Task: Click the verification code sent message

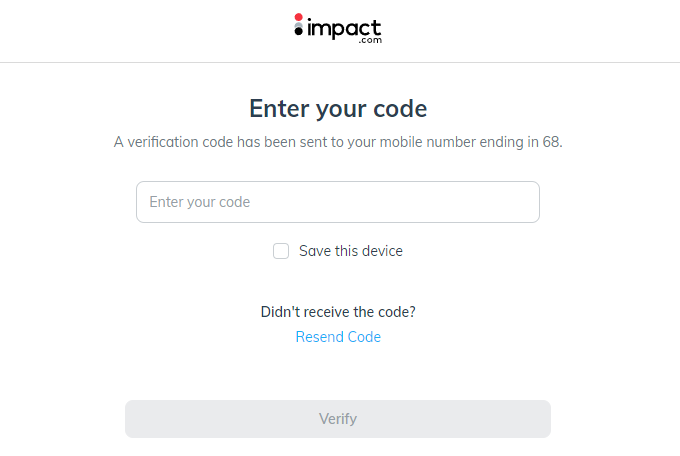Action: point(338,142)
